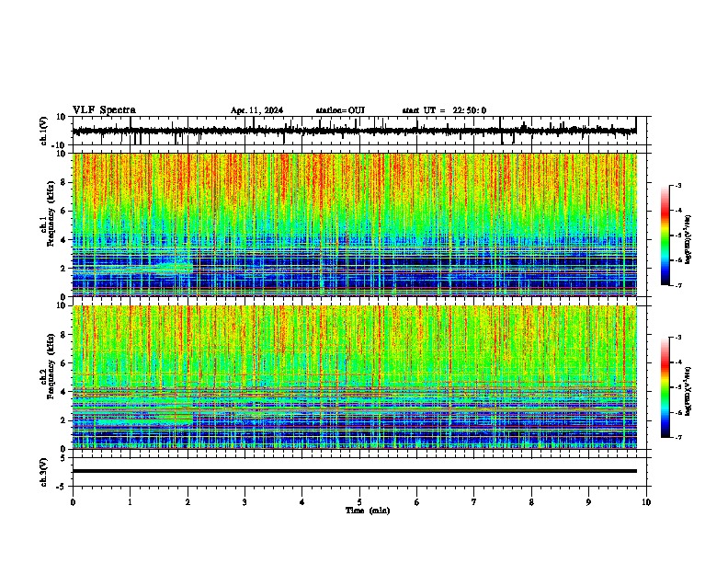This screenshot has width=728, height=563.
Task: Click the "station=OUJ" header label
Action: coord(340,110)
